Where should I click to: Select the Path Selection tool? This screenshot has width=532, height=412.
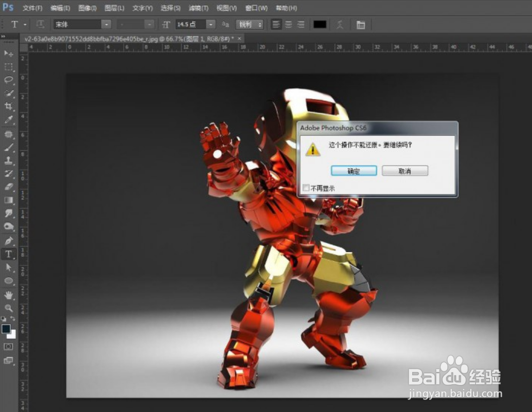9,267
